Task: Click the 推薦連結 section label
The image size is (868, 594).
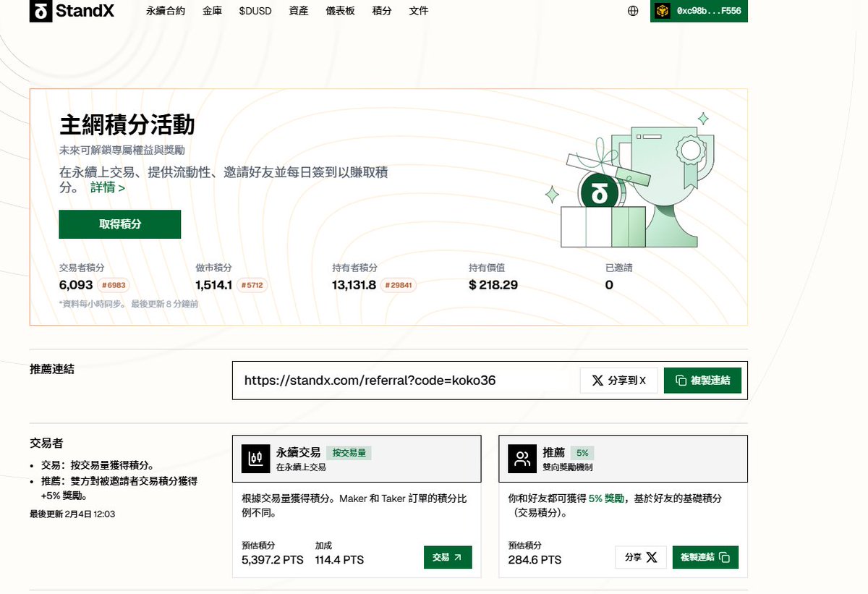Action: click(x=52, y=369)
